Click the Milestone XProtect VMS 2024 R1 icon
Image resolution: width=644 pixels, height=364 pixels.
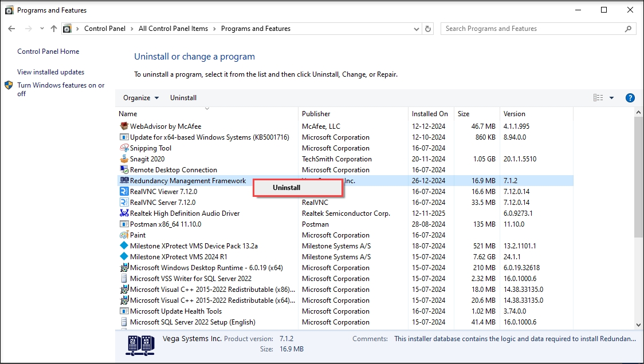[124, 257]
